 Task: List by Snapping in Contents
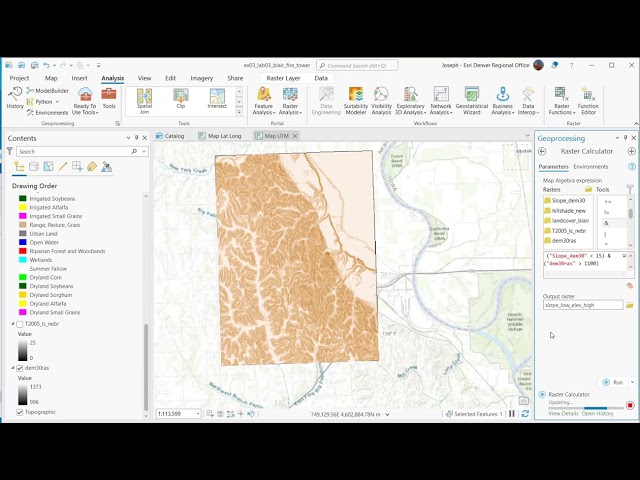(x=77, y=167)
